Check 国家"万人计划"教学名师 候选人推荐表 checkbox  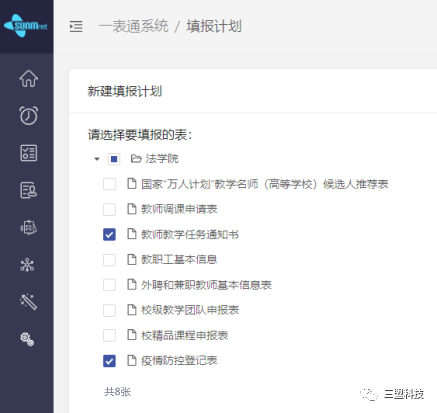point(109,184)
